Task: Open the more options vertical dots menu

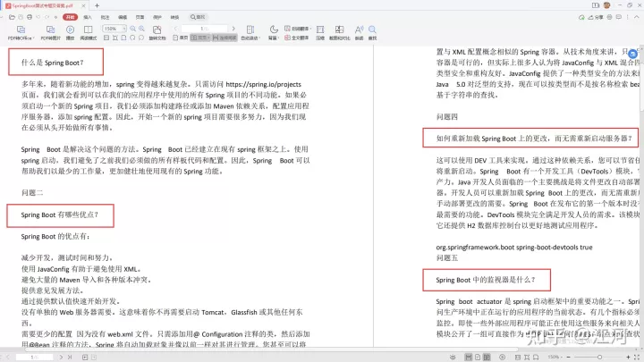Action: [x=628, y=17]
